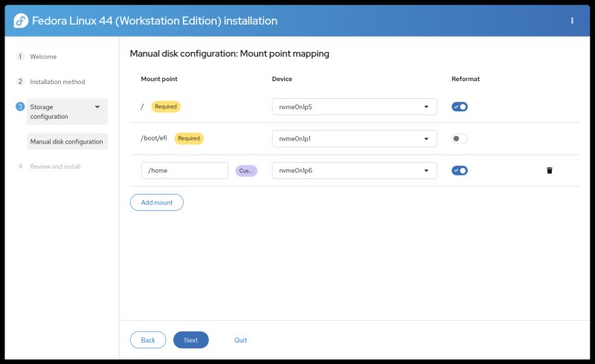This screenshot has height=364, width=595.
Task: Open device dropdown showing nvme0n1p1
Action: click(x=355, y=138)
